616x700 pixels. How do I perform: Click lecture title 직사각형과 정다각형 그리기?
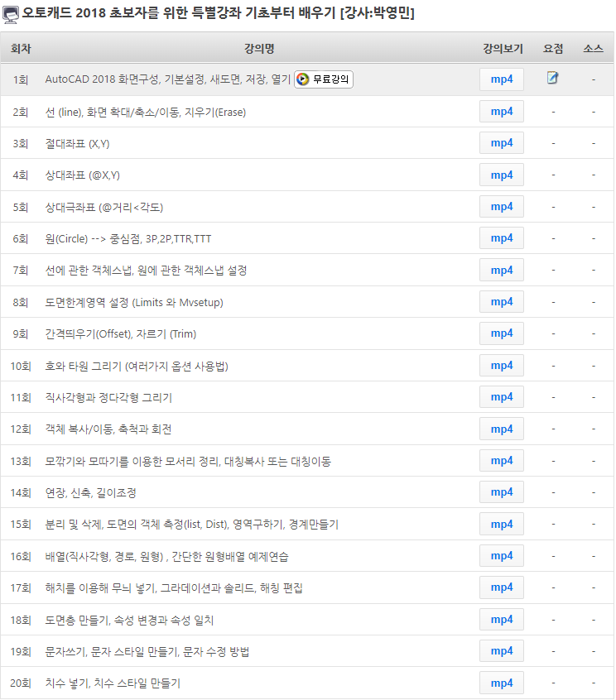108,398
